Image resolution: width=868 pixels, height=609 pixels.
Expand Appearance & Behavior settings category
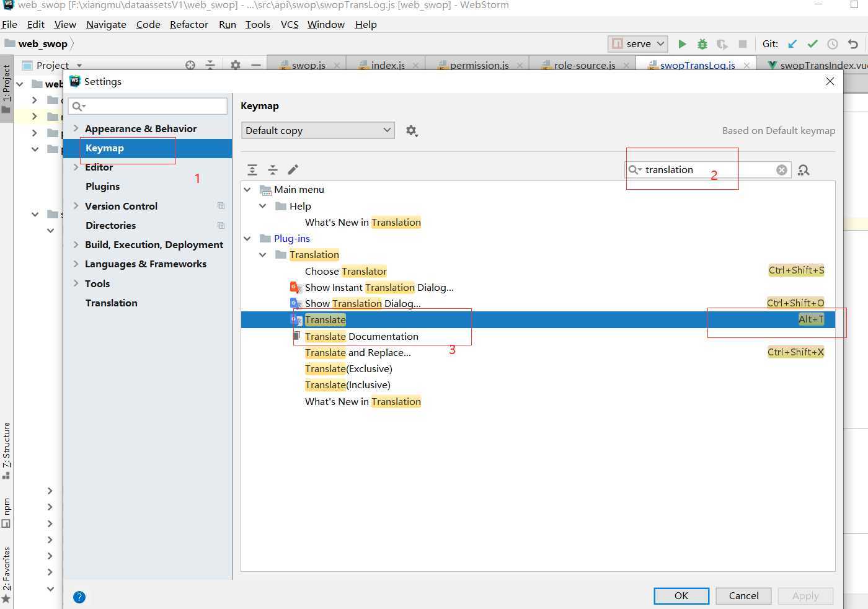76,128
